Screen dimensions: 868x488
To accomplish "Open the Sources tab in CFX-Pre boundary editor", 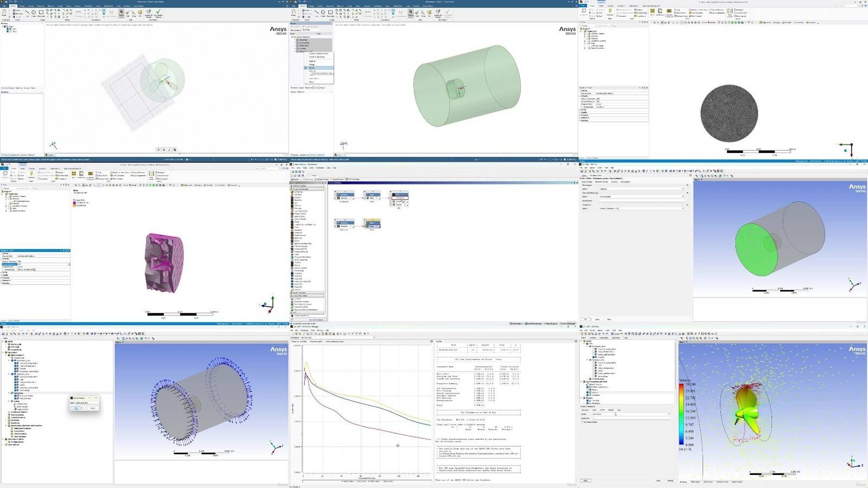I will (x=614, y=182).
